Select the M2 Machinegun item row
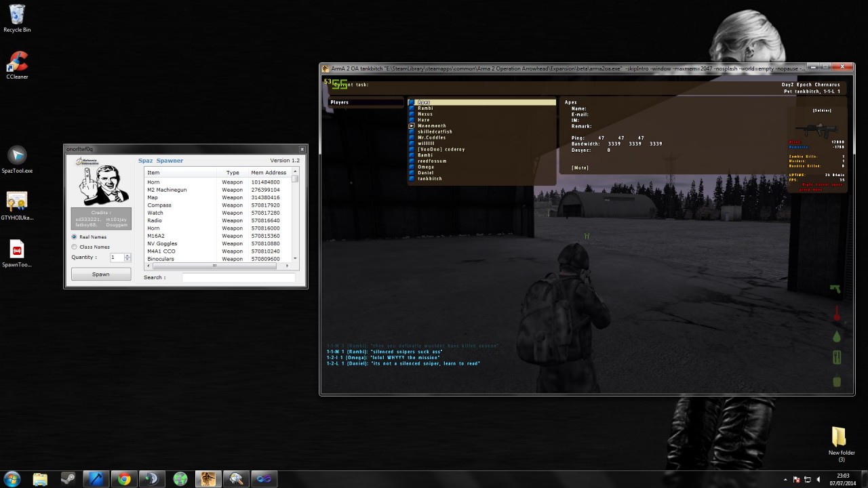The width and height of the screenshot is (868, 488). [218, 190]
